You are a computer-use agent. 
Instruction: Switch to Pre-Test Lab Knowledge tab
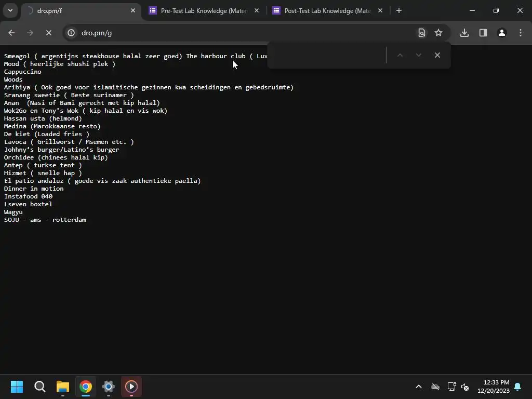204,11
